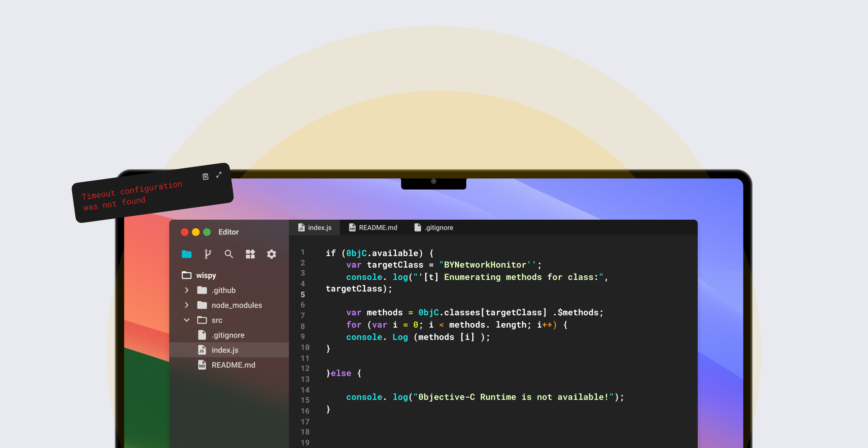Open the extensions blocks icon
868x448 pixels.
(250, 254)
